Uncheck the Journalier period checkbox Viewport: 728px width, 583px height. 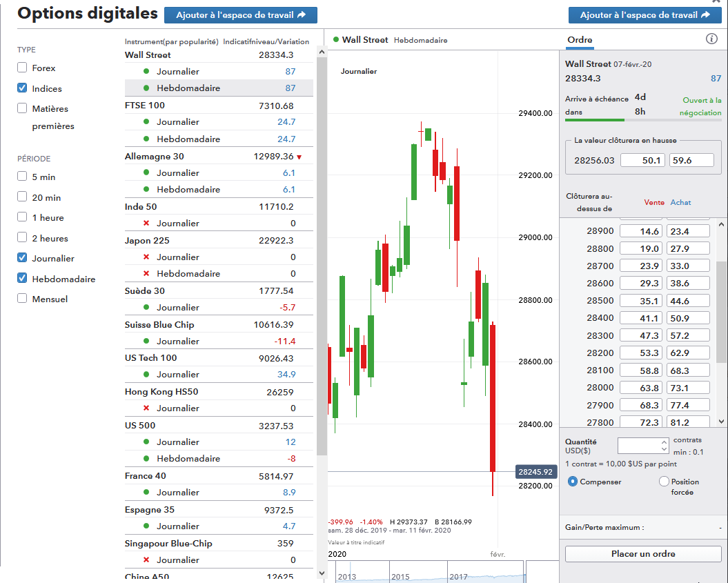point(22,257)
